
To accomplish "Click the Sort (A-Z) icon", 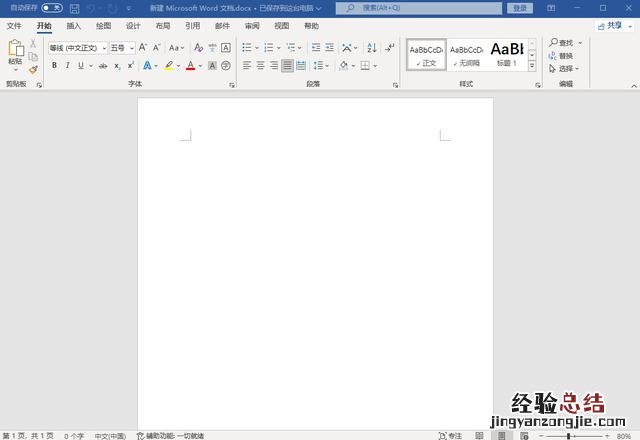I will [x=371, y=47].
